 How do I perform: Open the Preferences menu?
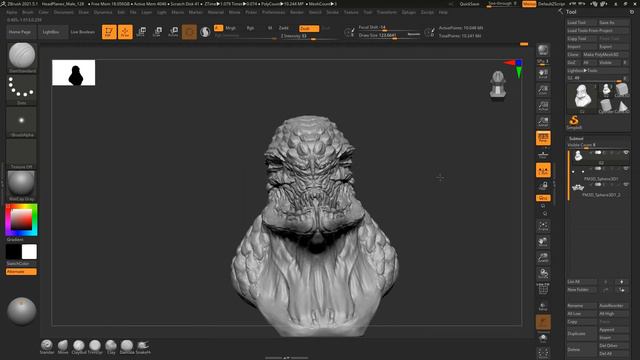click(273, 13)
